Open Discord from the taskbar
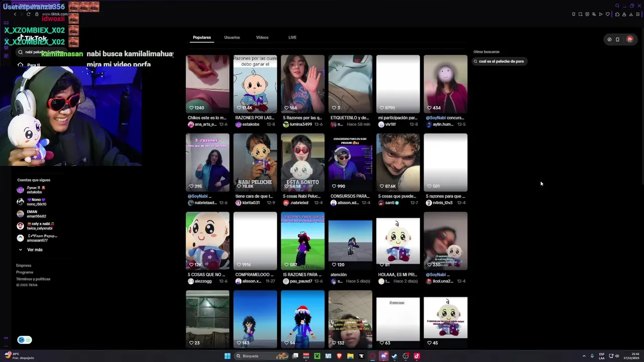The height and width of the screenshot is (362, 644). pos(384,356)
